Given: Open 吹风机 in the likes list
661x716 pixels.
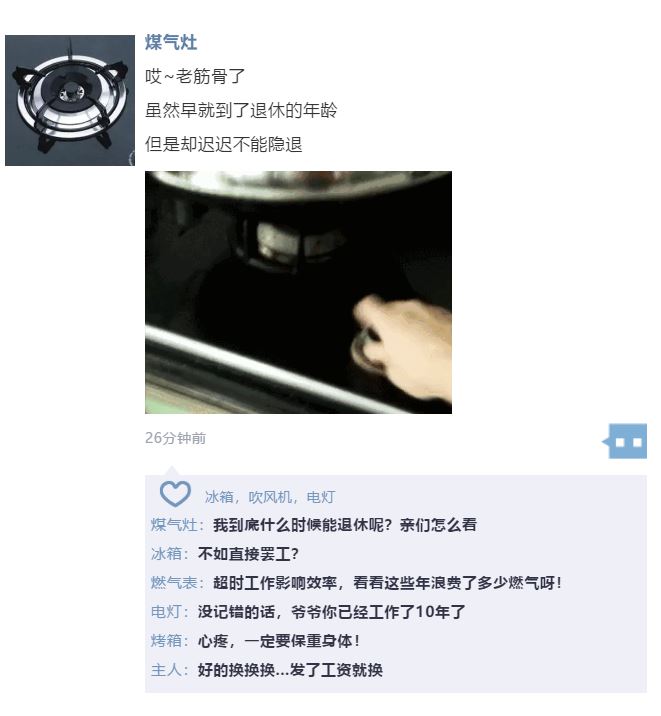Looking at the screenshot, I should 270,497.
